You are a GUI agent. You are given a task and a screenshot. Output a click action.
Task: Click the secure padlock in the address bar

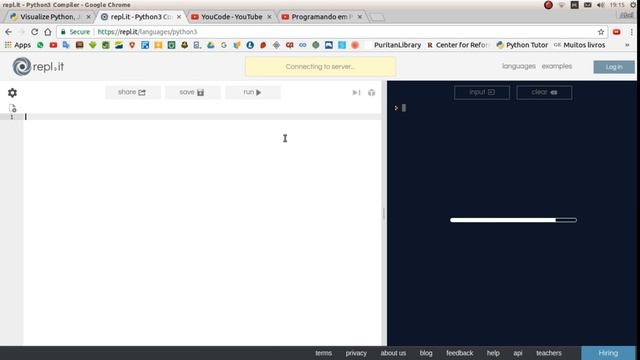[63, 32]
